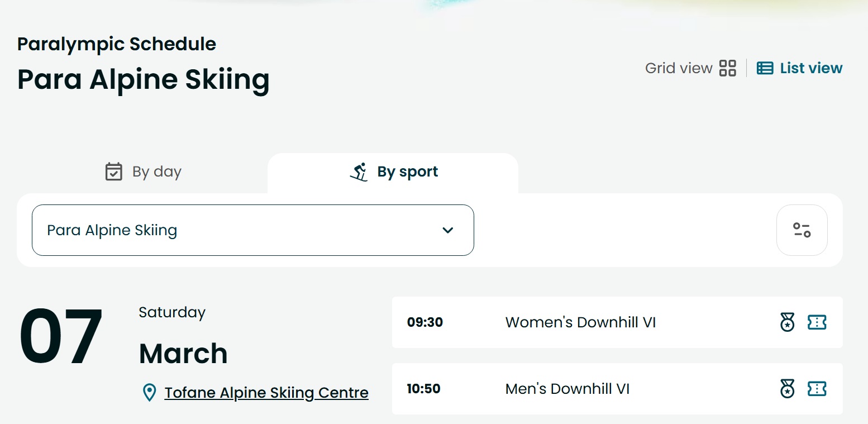
Task: Click medal icon for Men's Downhill VI
Action: [788, 389]
